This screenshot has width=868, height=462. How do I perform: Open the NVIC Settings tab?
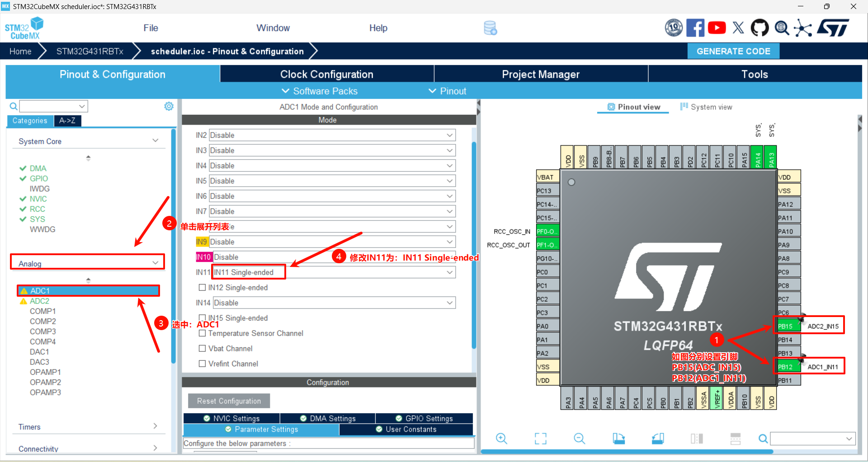point(231,418)
